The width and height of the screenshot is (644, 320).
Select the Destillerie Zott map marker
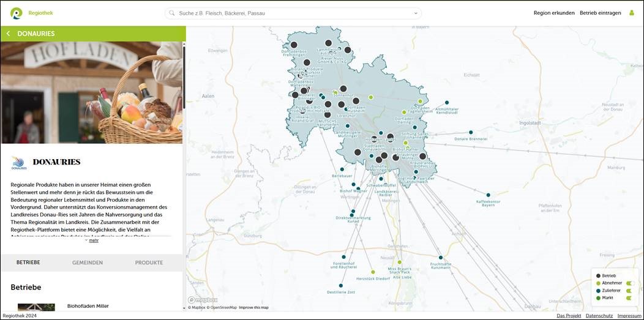(x=341, y=286)
